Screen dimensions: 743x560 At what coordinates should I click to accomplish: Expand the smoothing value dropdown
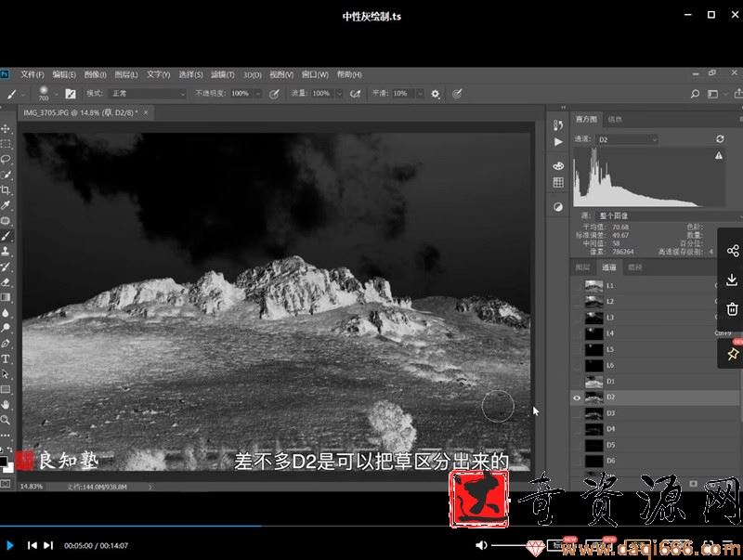coord(420,94)
